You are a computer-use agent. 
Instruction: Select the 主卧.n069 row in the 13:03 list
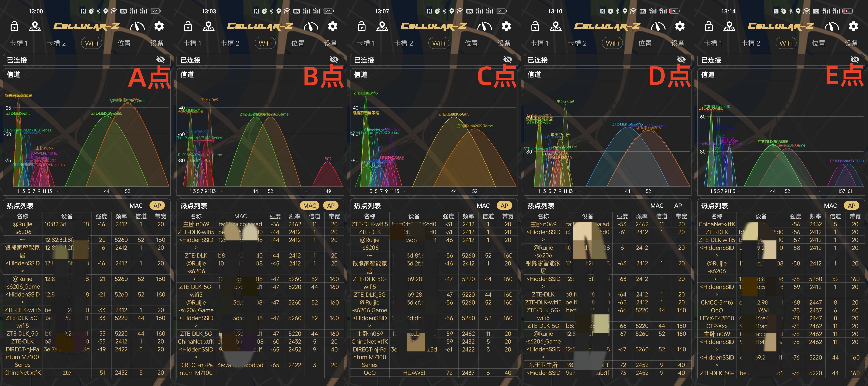(260, 224)
